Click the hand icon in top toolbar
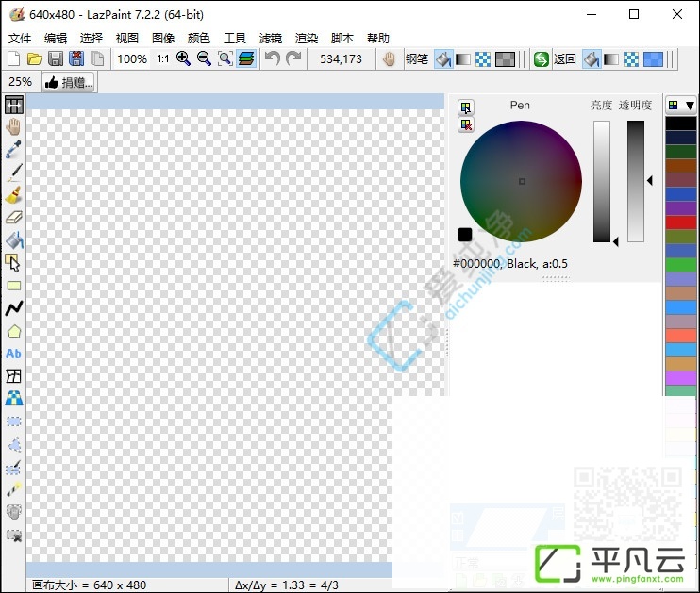The width and height of the screenshot is (700, 593). click(389, 58)
